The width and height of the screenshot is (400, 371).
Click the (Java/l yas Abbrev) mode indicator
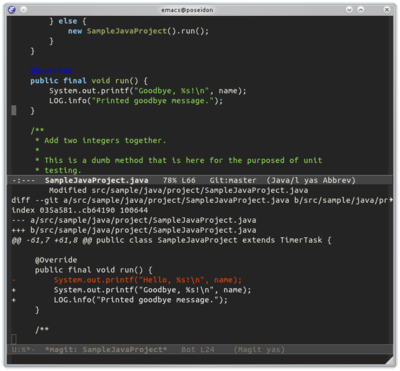[x=311, y=180]
